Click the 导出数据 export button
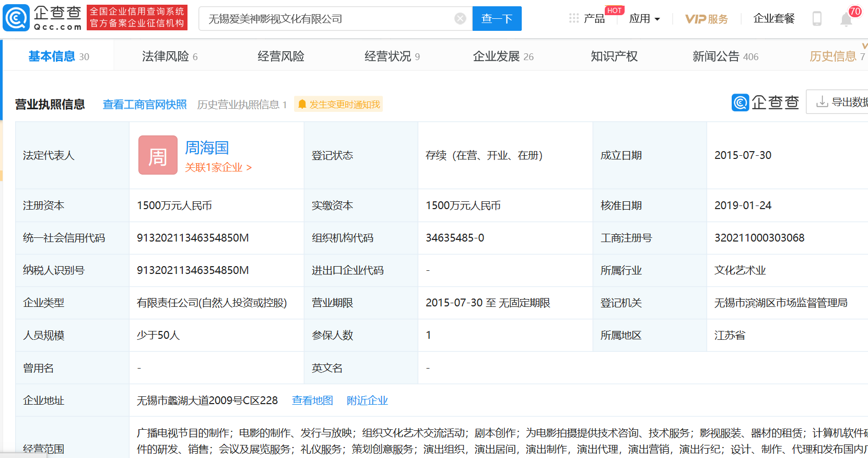Screen dimensions: 868x458 click(838, 101)
